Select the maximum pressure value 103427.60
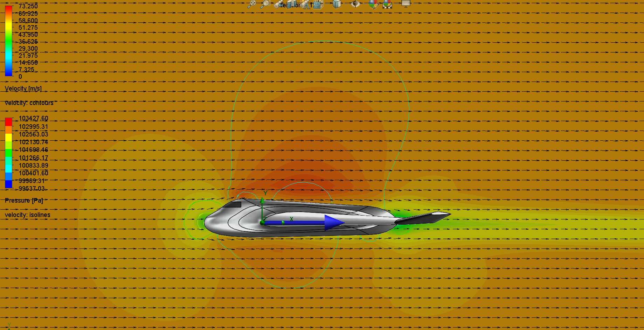 (33, 118)
